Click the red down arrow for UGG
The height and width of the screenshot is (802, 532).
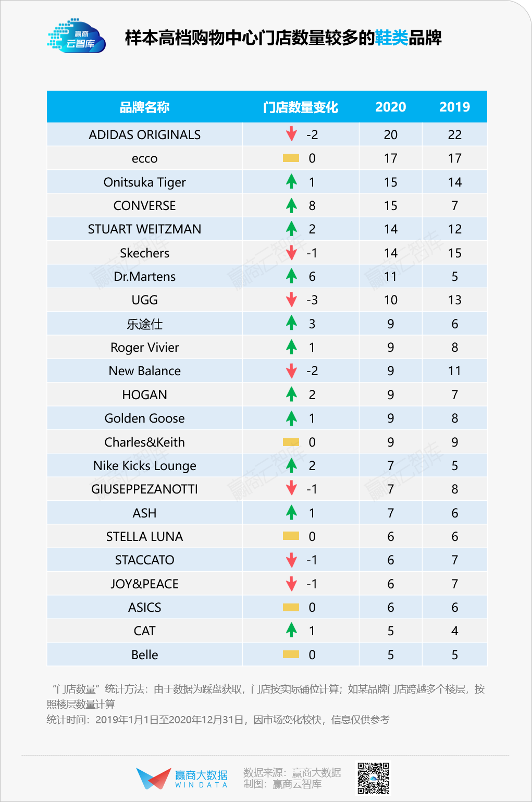[291, 300]
